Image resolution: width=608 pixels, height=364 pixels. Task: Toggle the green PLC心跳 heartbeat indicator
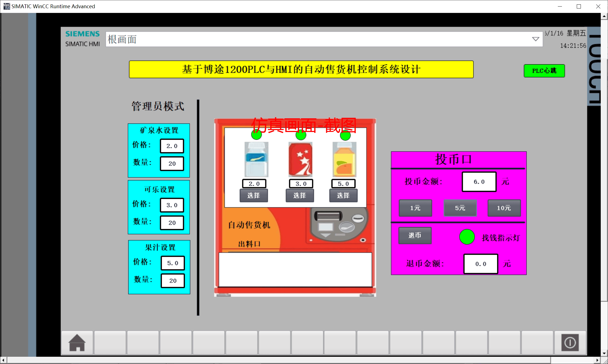coord(544,71)
